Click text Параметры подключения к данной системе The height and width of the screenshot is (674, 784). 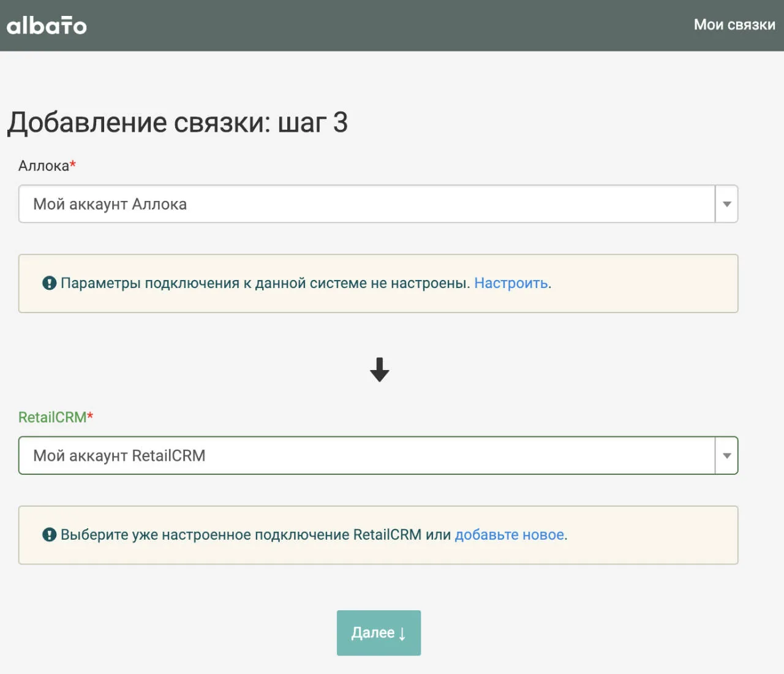point(214,283)
